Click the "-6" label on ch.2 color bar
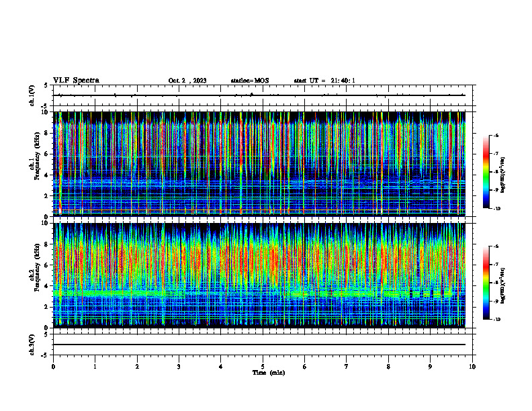The image size is (532, 411). click(496, 246)
